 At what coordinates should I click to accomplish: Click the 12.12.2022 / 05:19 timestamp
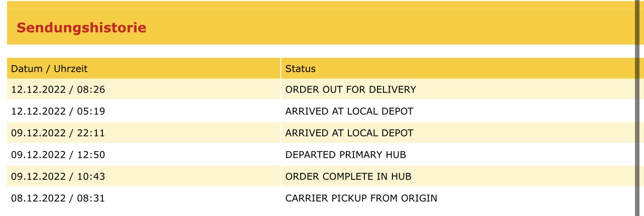[58, 111]
